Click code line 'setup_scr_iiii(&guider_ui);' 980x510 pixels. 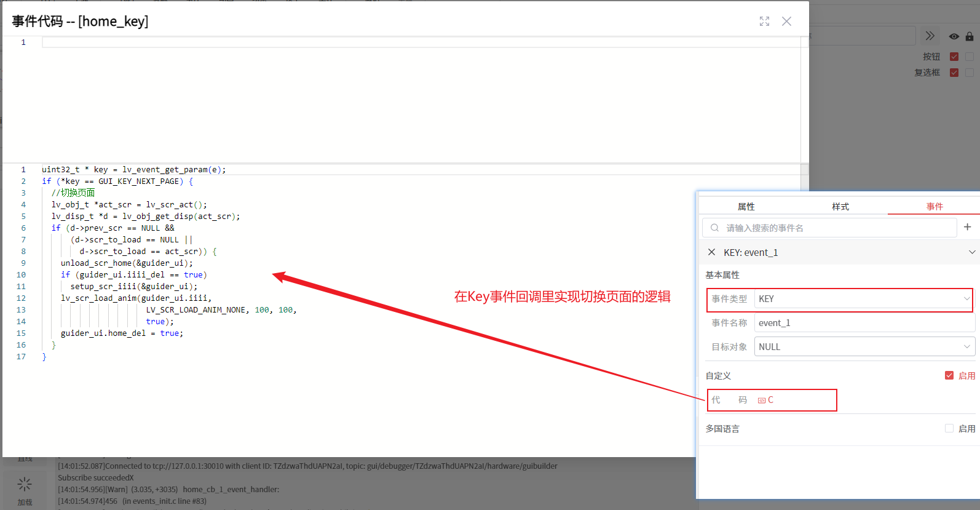134,287
